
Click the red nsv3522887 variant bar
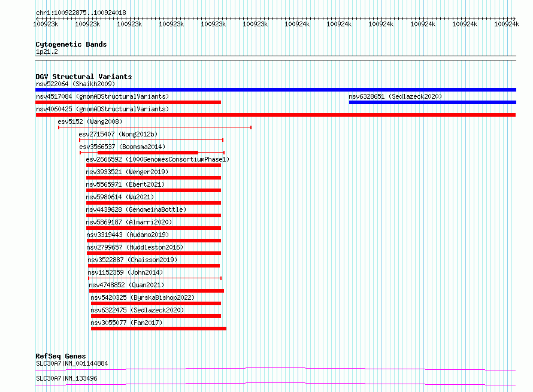[154, 266]
